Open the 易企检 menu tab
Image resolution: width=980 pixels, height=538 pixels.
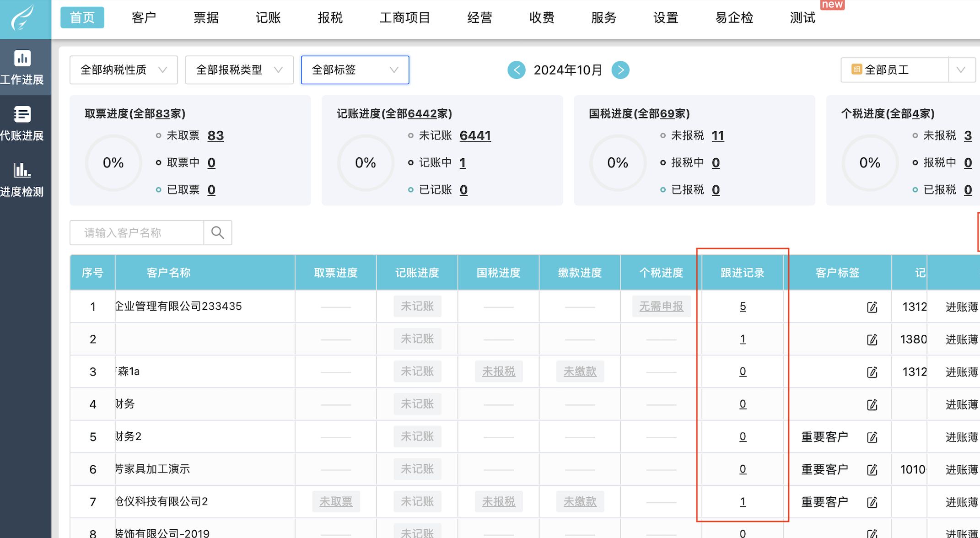(734, 18)
